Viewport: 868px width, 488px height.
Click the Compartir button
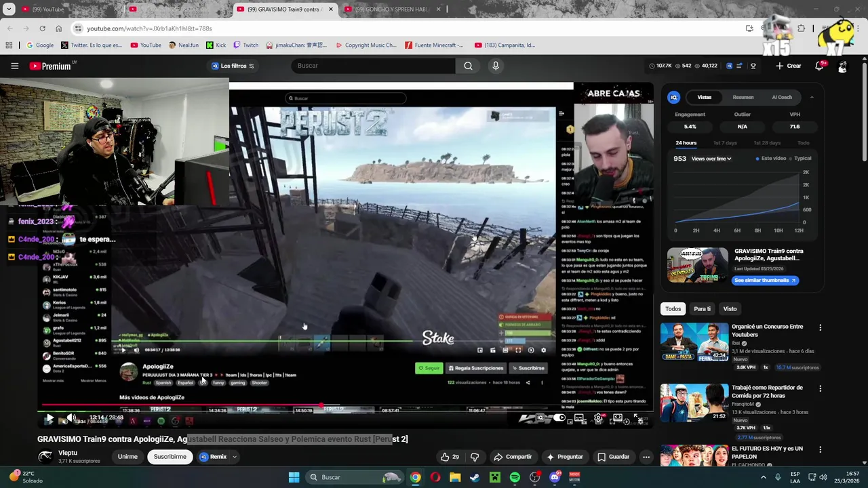point(513,457)
